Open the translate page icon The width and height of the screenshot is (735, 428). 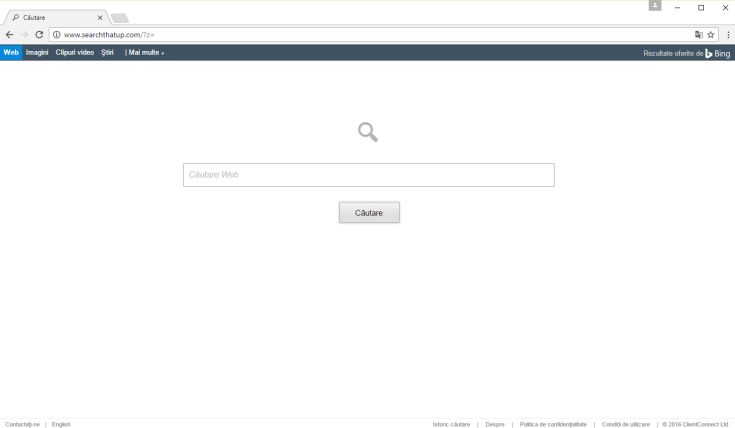click(698, 35)
